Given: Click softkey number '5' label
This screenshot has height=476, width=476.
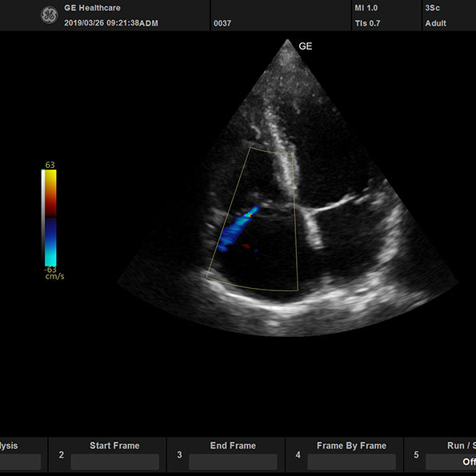Looking at the screenshot, I should click(416, 454).
